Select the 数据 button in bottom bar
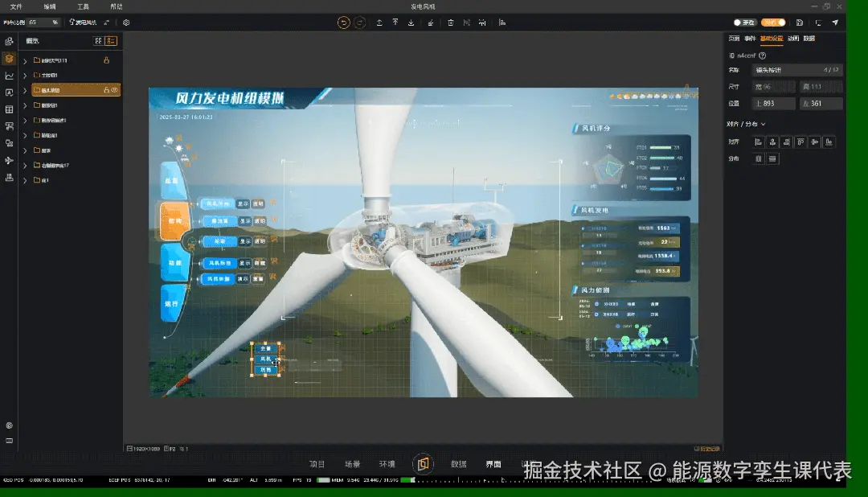 click(458, 464)
